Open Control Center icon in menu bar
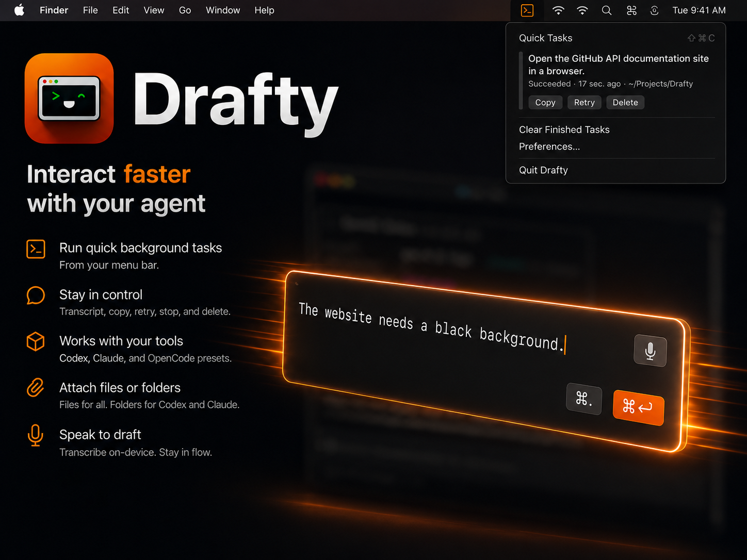This screenshot has height=560, width=747. pos(631,10)
